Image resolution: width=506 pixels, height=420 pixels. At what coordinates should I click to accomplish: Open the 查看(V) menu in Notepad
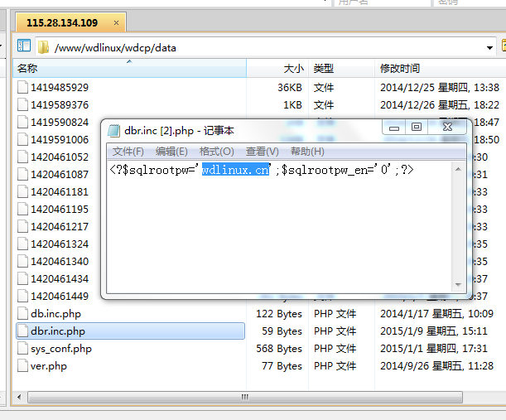pos(262,152)
